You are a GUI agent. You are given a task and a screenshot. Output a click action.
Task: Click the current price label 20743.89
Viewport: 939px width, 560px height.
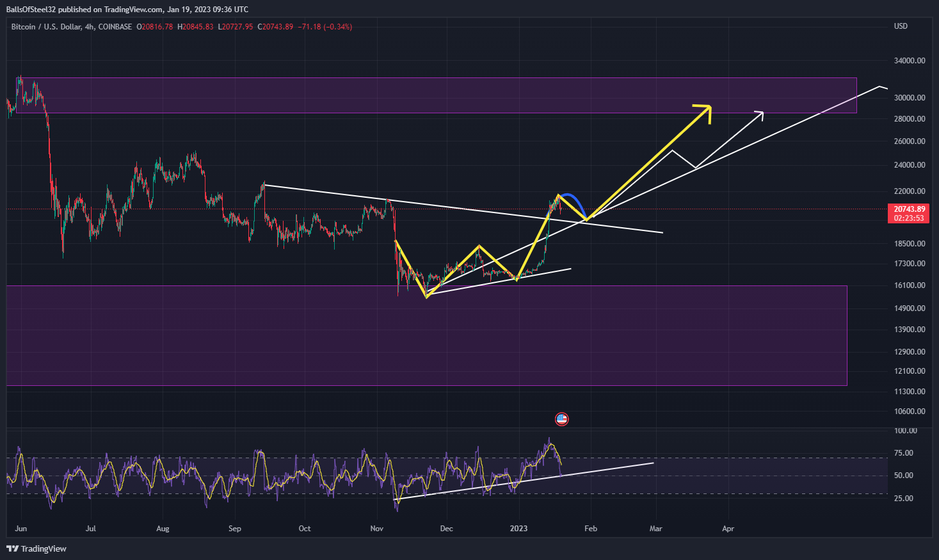pyautogui.click(x=909, y=209)
